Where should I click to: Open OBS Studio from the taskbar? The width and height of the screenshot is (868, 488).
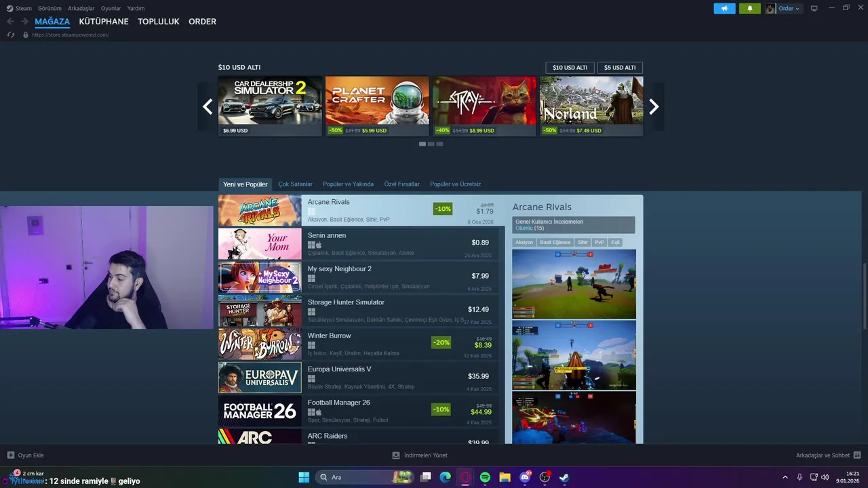tap(545, 477)
